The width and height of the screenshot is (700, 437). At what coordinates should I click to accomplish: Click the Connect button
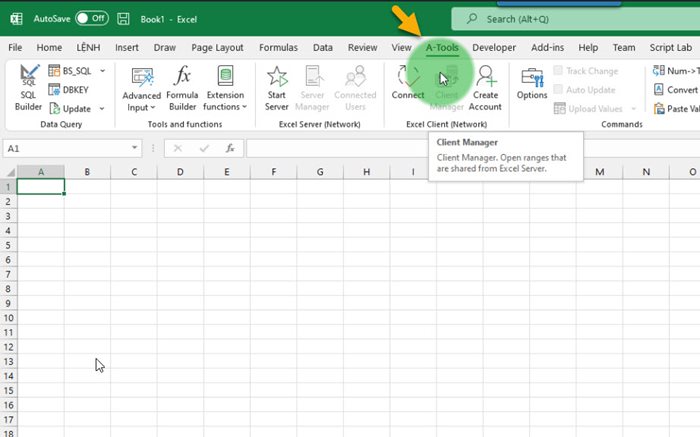(x=408, y=83)
